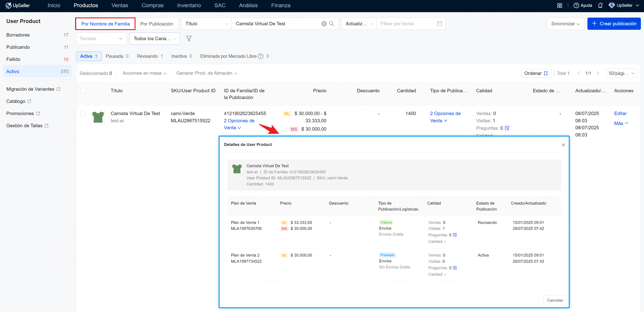Click the Premium listing type tag

point(387,255)
